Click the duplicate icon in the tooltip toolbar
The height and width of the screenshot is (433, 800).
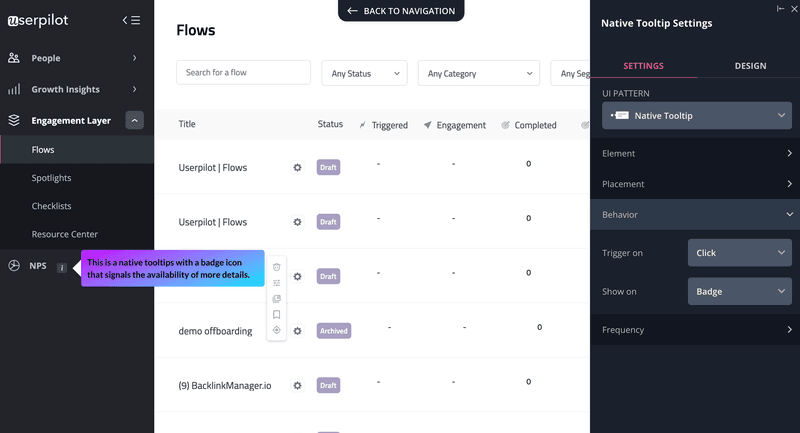pos(277,299)
